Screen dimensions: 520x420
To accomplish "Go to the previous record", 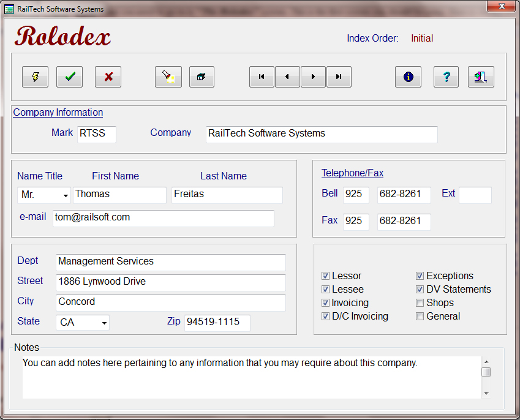I will point(287,77).
